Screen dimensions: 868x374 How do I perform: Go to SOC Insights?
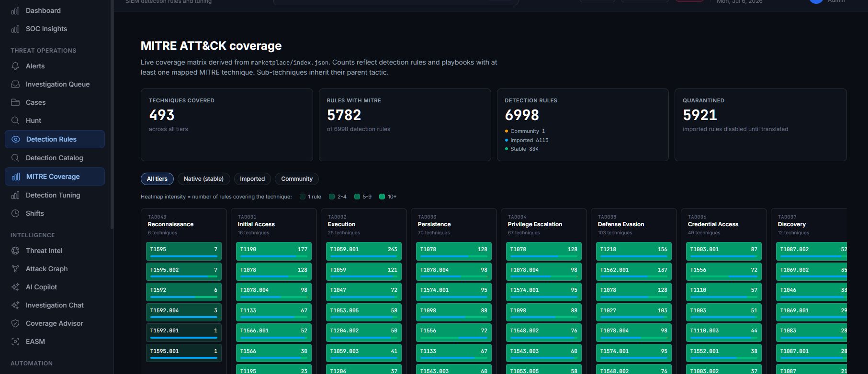coord(55,29)
